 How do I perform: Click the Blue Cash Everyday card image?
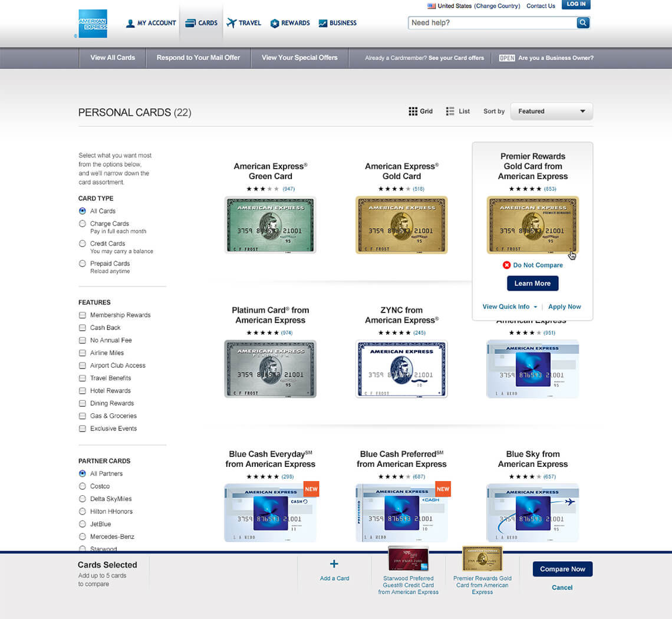point(271,513)
